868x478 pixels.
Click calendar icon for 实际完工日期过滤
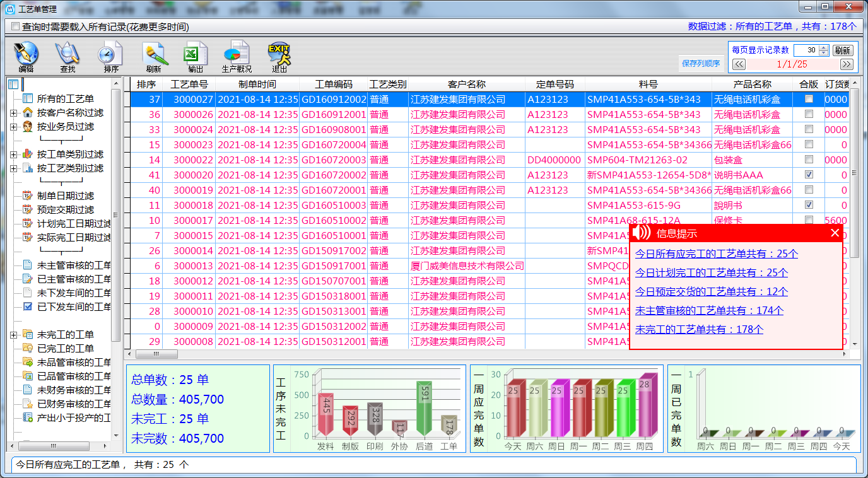27,237
